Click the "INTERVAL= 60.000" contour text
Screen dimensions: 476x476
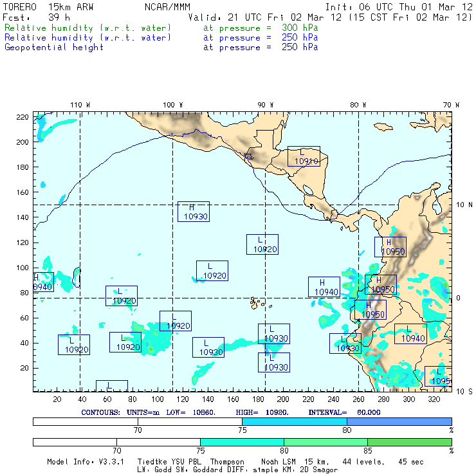(x=344, y=412)
